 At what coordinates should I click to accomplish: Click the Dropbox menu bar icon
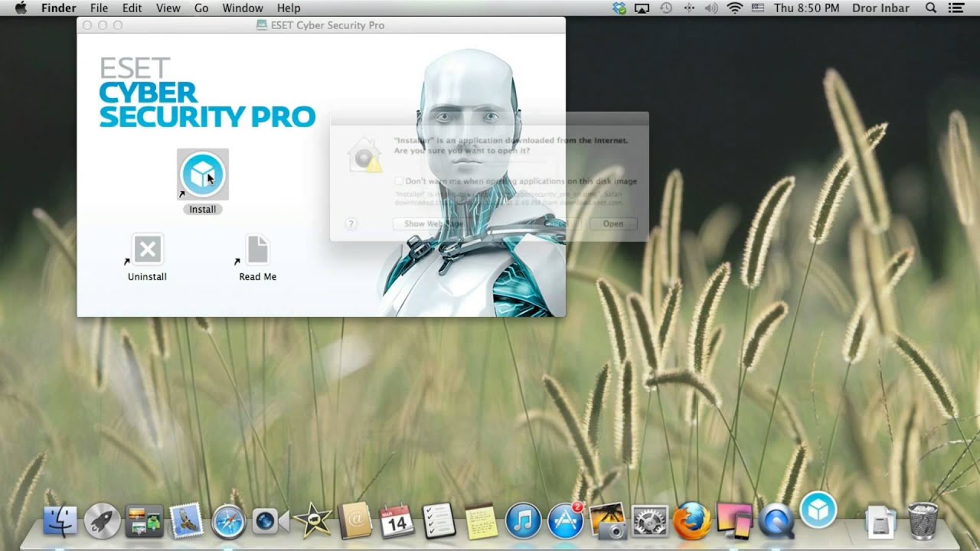[x=619, y=8]
